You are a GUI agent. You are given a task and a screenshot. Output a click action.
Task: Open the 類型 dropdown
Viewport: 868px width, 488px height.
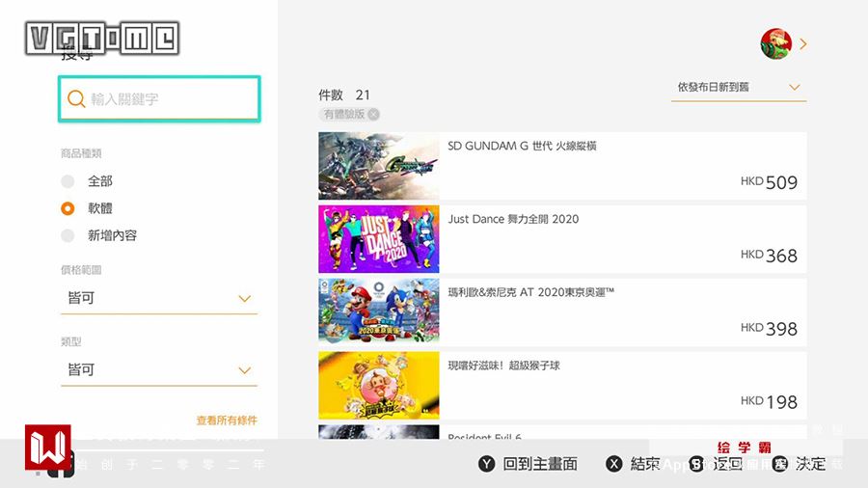(x=159, y=370)
